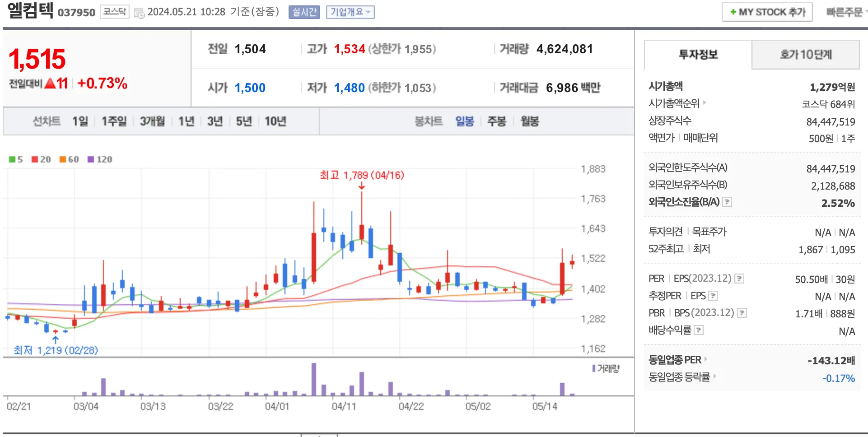Screen dimensions: 868x437
Task: Click the help icon next to PBR BPS(2023.12)
Action: [742, 313]
